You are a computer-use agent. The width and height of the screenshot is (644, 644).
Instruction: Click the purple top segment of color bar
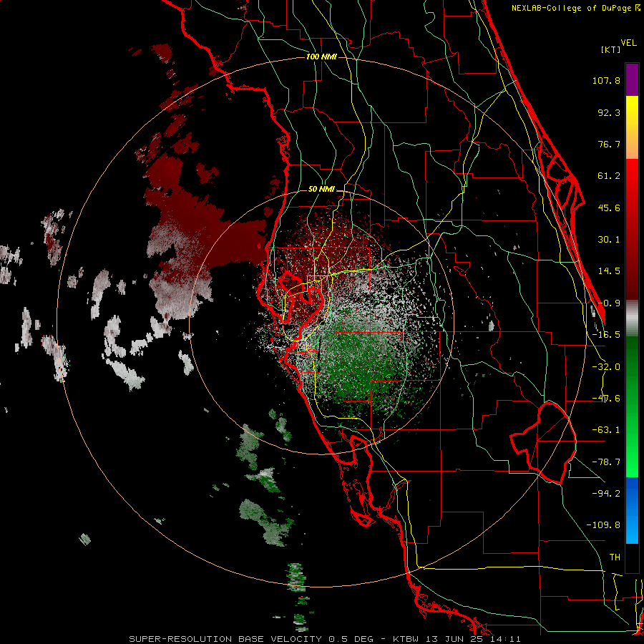tap(632, 79)
